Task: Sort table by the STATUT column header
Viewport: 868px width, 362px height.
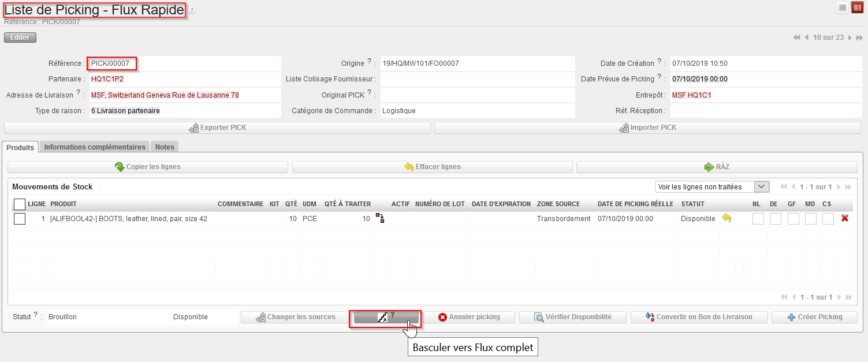Action: tap(692, 204)
